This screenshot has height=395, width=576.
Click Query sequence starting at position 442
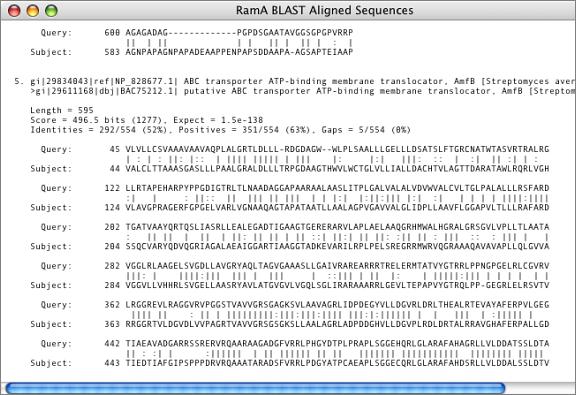click(x=337, y=344)
